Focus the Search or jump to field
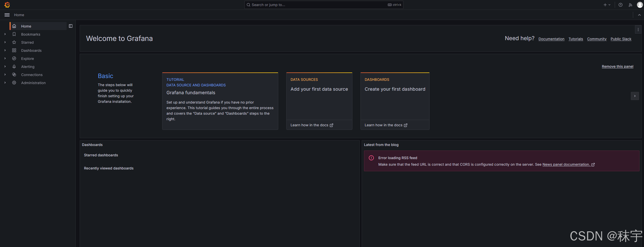 click(x=324, y=5)
